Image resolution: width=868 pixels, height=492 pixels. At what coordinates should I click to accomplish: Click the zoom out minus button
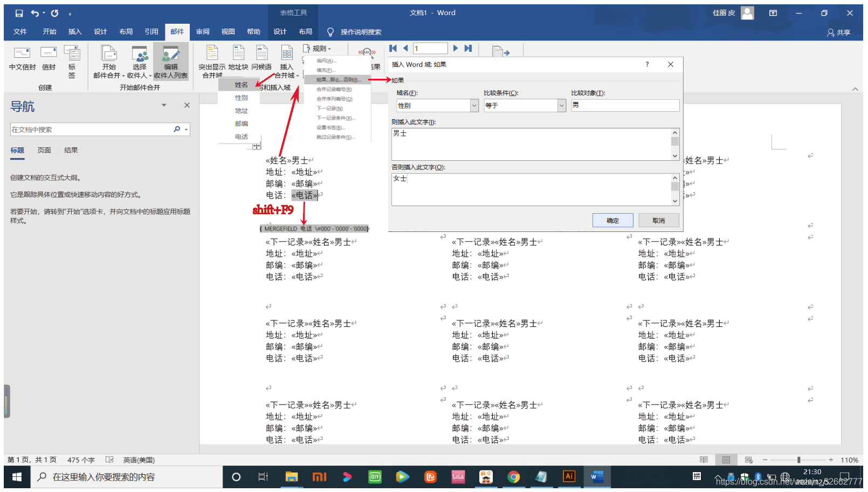click(x=765, y=460)
